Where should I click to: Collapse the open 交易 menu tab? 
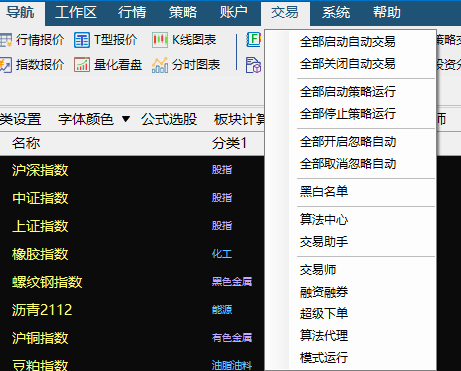tap(285, 13)
